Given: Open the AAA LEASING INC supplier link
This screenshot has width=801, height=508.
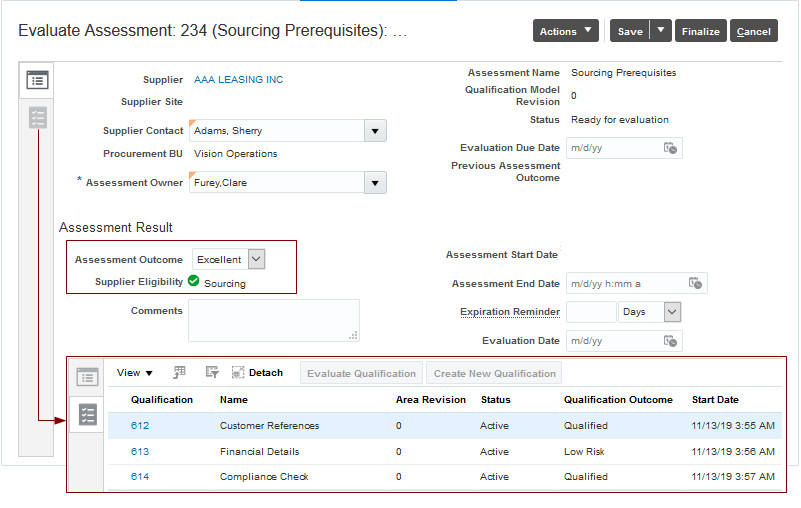Looking at the screenshot, I should coord(239,80).
